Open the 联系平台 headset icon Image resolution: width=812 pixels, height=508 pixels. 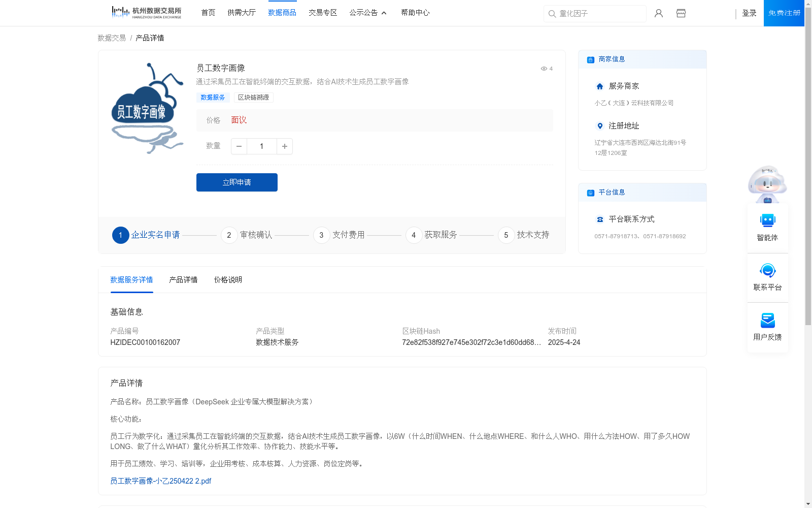(x=767, y=270)
